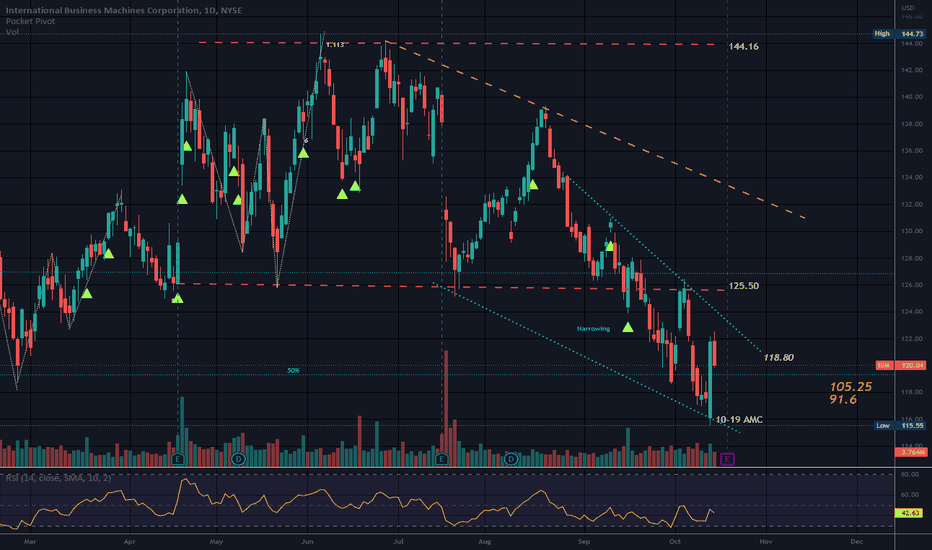
Task: Click 80.00 on the RSI axis
Action: [909, 474]
